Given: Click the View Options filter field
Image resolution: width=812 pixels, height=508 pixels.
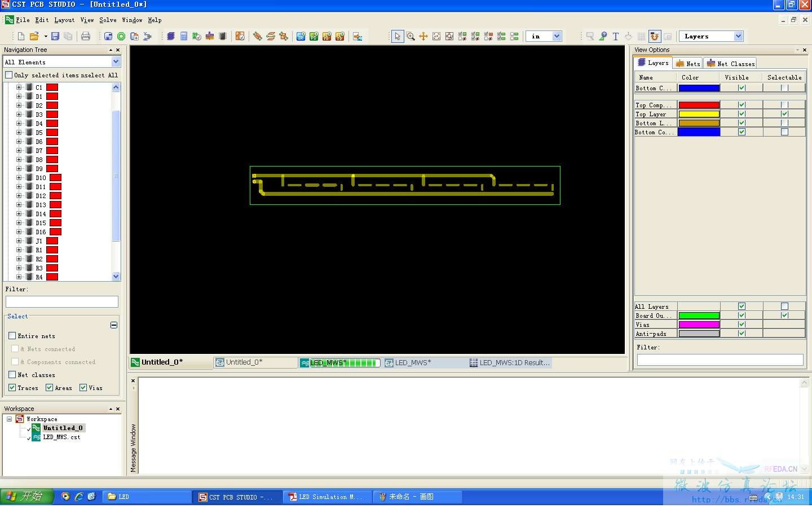Looking at the screenshot, I should [720, 360].
